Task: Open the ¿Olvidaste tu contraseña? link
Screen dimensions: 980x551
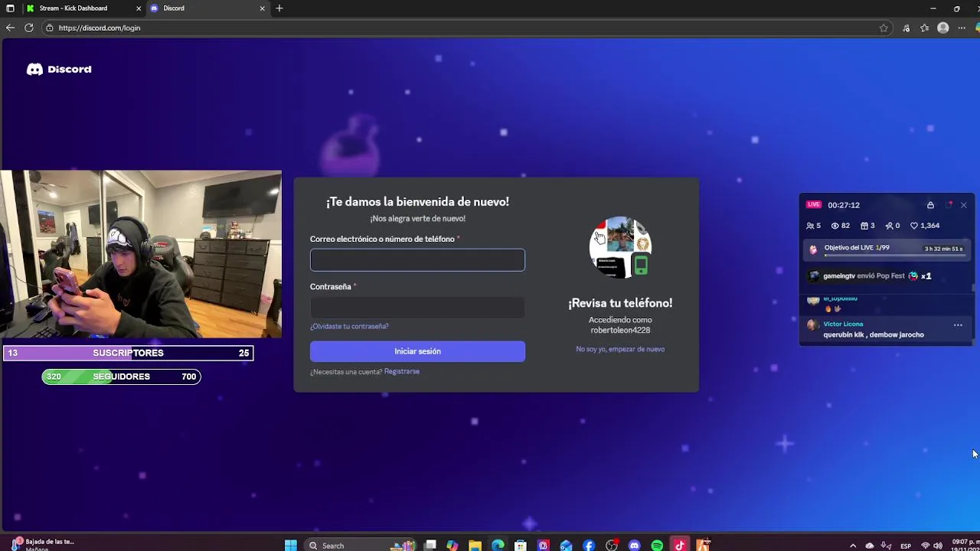Action: 349,326
